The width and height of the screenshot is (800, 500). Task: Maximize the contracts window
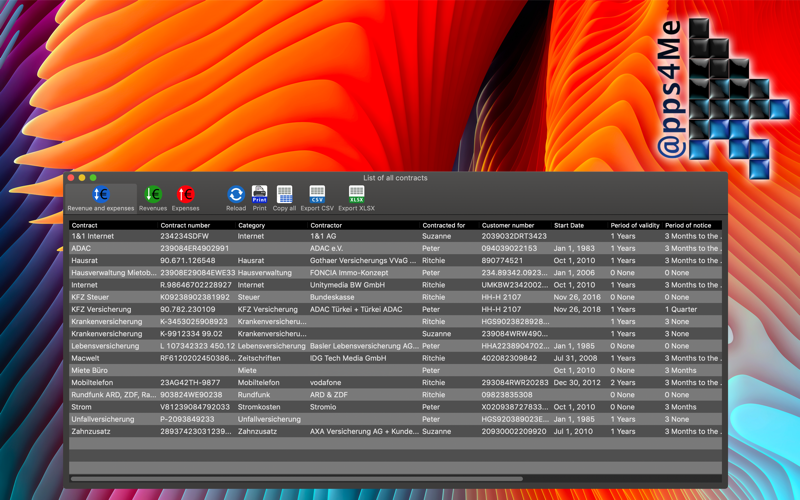point(93,178)
